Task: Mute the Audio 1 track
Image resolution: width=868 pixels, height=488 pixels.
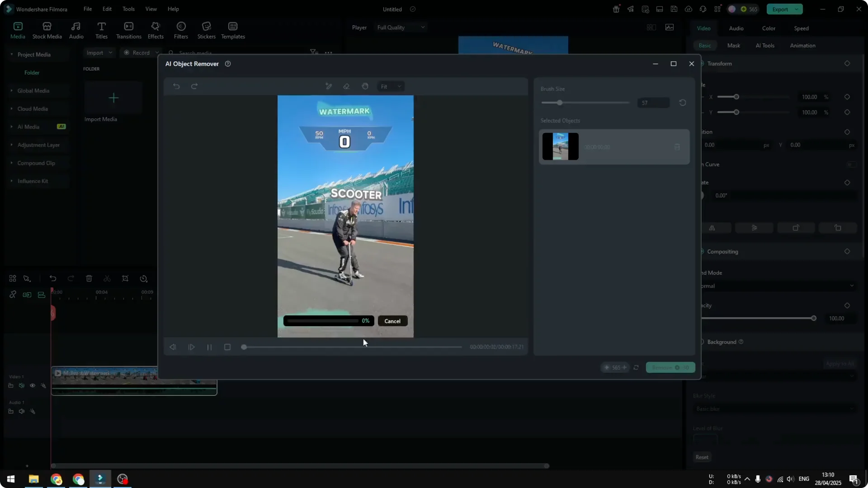Action: coord(21,411)
